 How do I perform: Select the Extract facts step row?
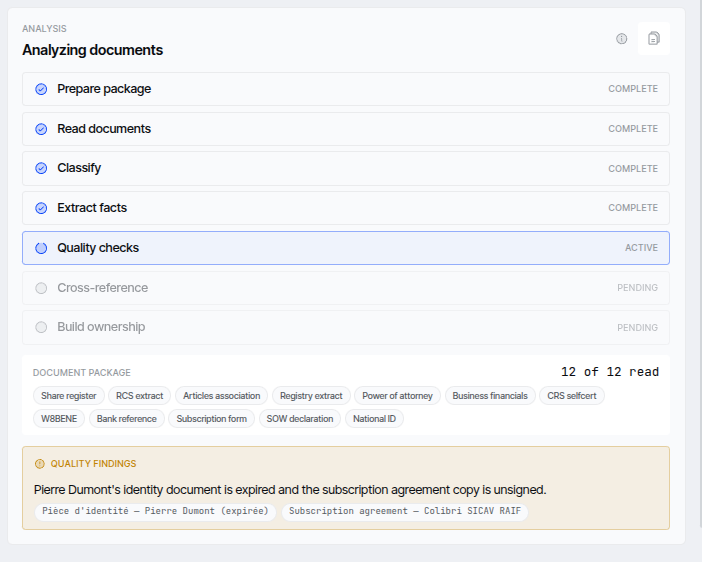click(x=346, y=208)
